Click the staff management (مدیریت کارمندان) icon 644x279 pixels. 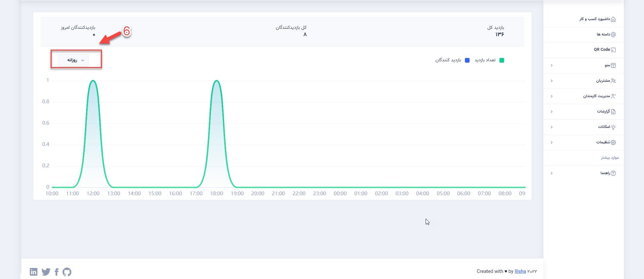(613, 96)
